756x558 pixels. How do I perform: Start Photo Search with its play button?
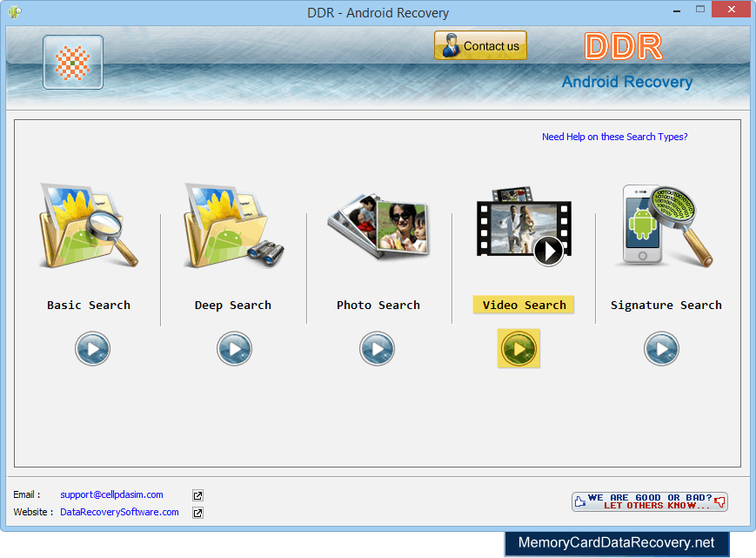(x=377, y=348)
